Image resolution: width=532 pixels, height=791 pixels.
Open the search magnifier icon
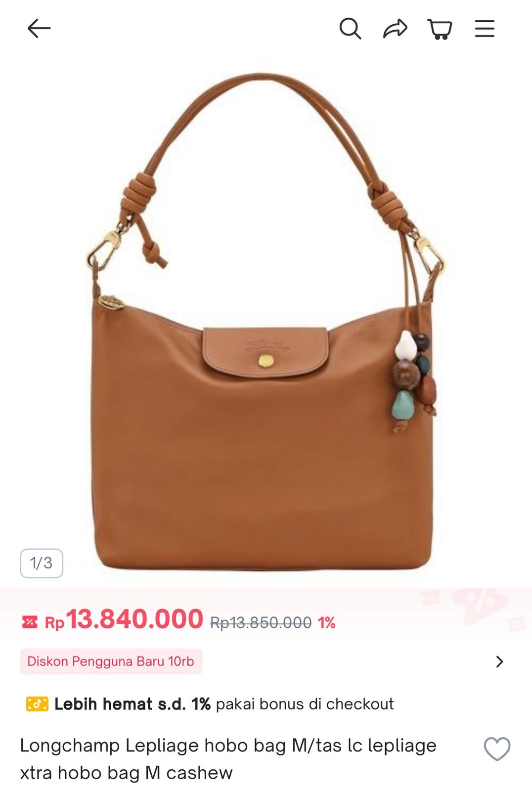click(x=350, y=29)
